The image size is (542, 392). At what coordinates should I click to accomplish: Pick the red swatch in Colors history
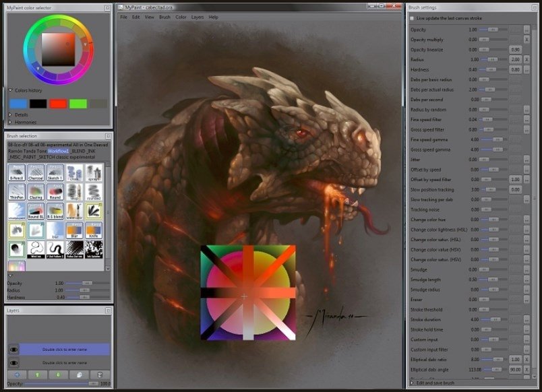click(58, 104)
